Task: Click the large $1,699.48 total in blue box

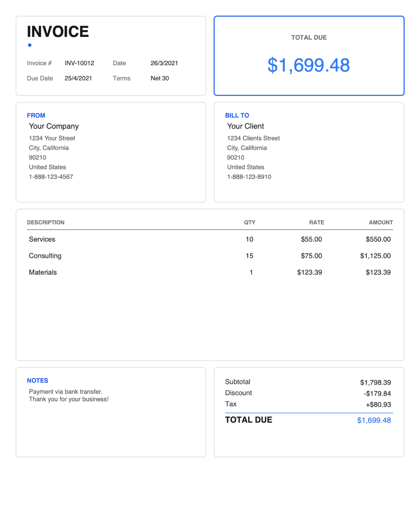Action: (x=309, y=65)
